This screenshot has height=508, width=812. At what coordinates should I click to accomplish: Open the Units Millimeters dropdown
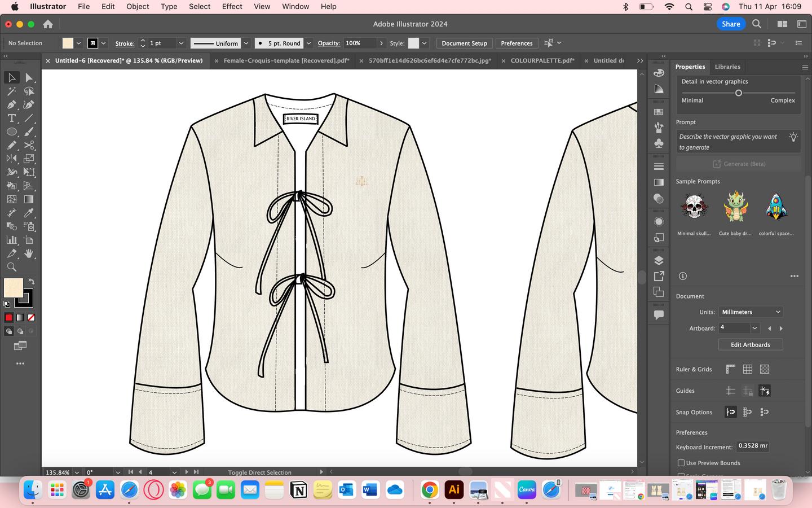[x=751, y=312]
